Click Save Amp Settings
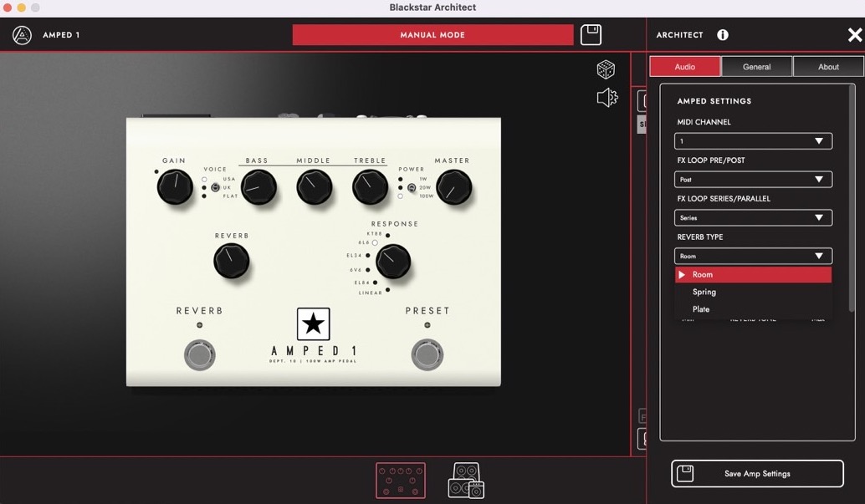Viewport: 865px width, 504px height. 757,474
